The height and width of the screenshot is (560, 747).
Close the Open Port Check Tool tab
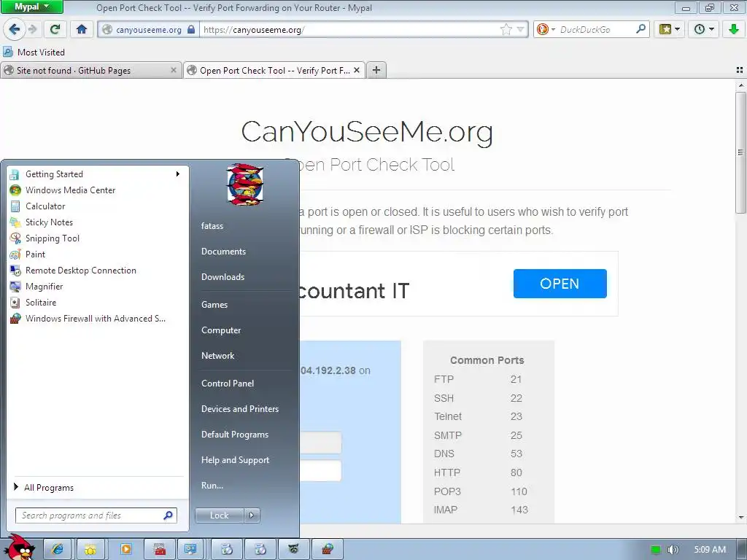[x=356, y=70]
